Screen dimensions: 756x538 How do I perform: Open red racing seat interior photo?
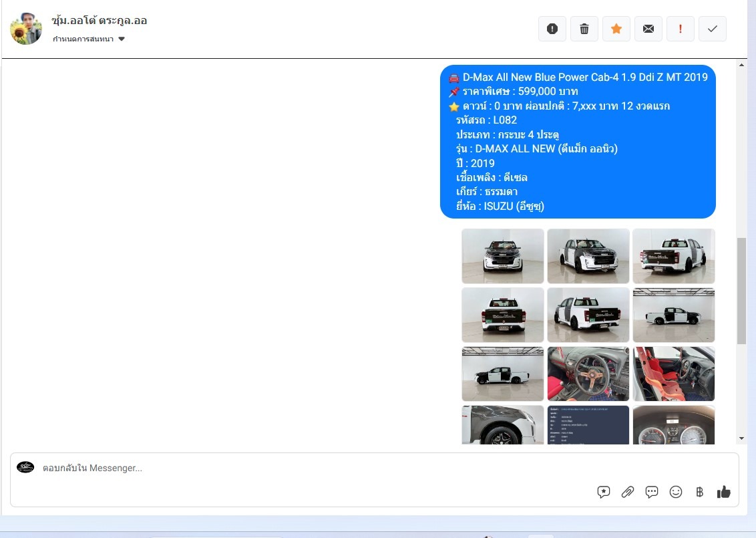pos(674,374)
